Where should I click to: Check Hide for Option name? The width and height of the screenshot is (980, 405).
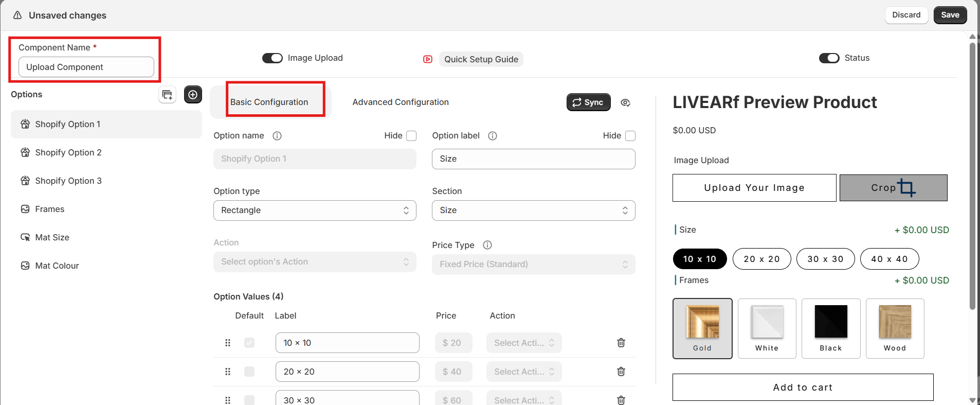tap(411, 136)
